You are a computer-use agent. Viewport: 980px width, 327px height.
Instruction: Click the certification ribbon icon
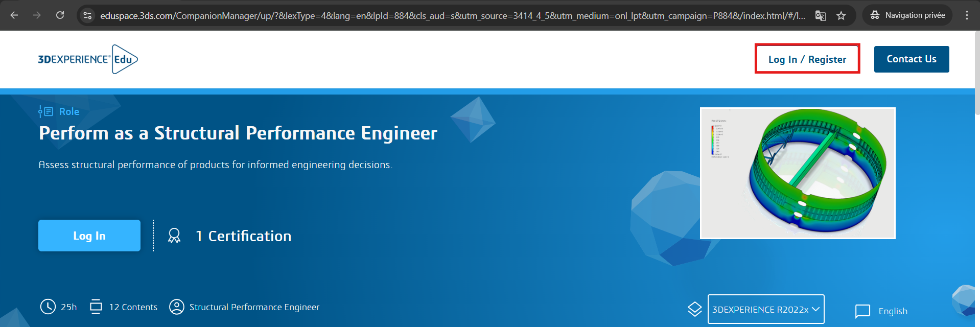pyautogui.click(x=174, y=236)
